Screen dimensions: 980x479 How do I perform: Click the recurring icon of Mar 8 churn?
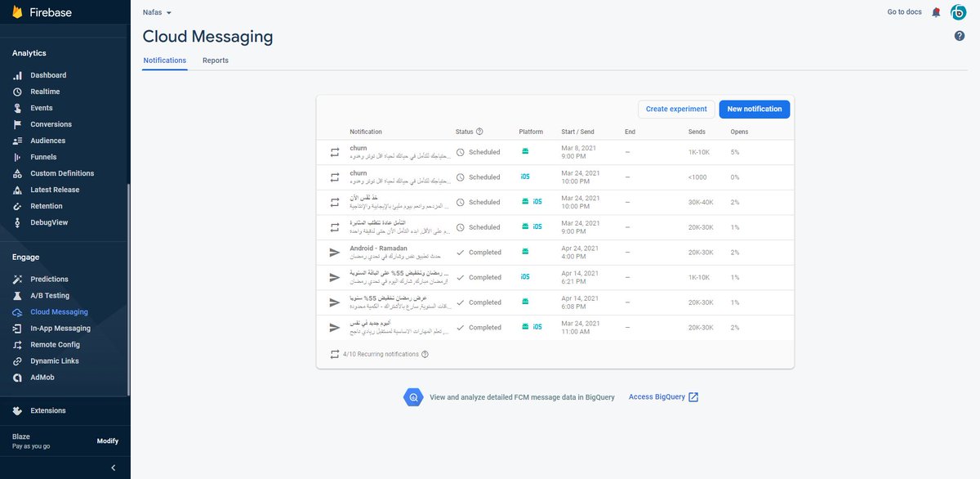click(x=334, y=152)
